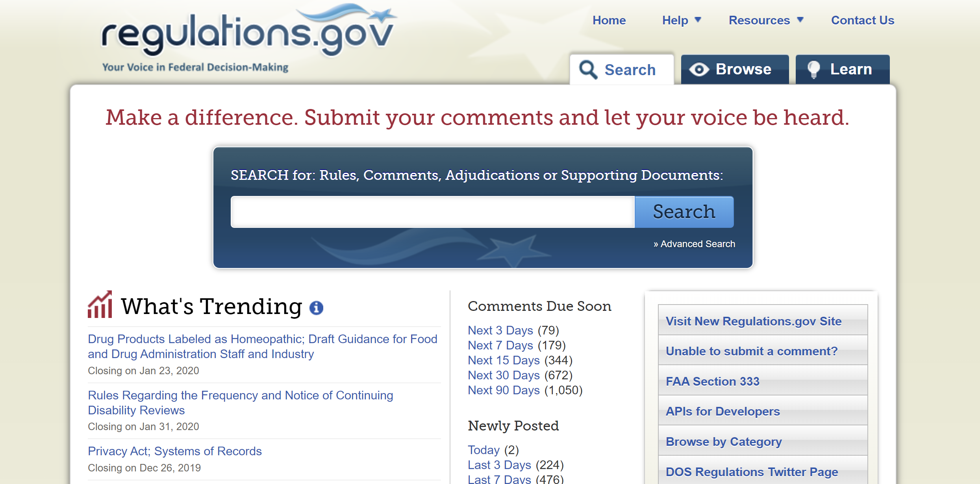Click the magnifying glass icon on Search tab
The height and width of the screenshot is (484, 980).
point(588,70)
